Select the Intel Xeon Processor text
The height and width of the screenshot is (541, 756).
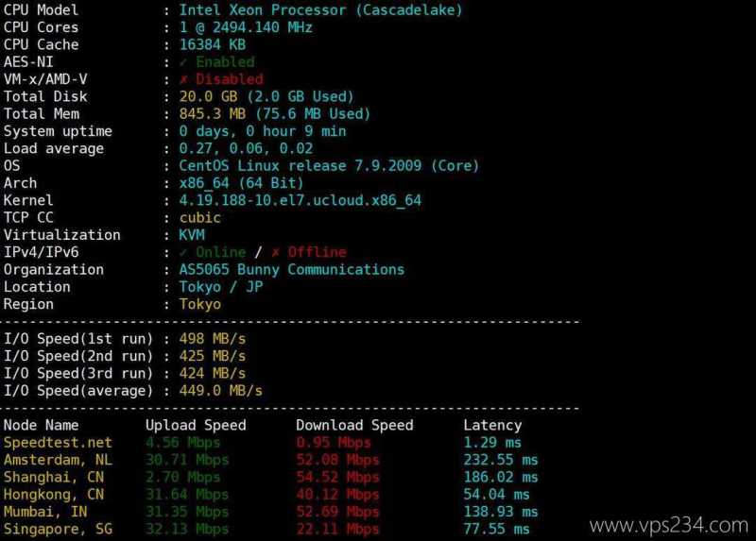[263, 10]
